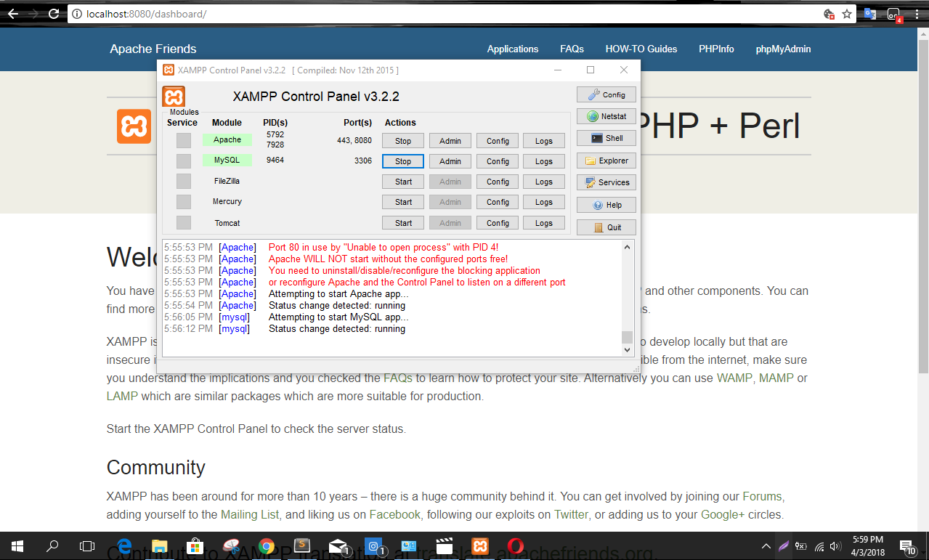Open the taskbar search
The height and width of the screenshot is (560, 929).
coord(52,545)
